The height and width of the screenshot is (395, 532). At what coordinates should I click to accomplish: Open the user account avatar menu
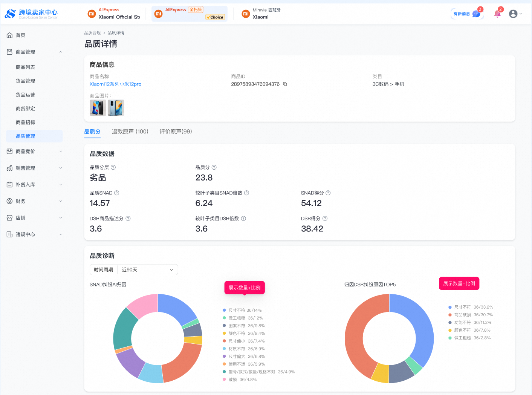tap(513, 14)
